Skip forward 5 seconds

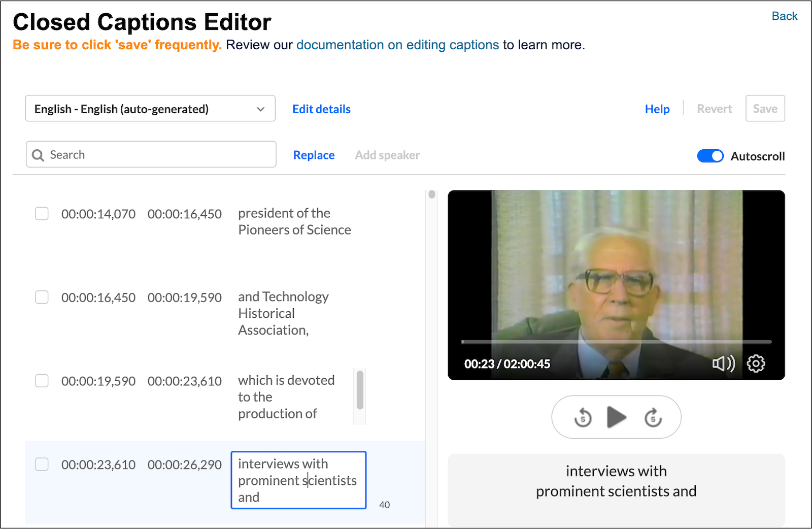click(x=653, y=418)
